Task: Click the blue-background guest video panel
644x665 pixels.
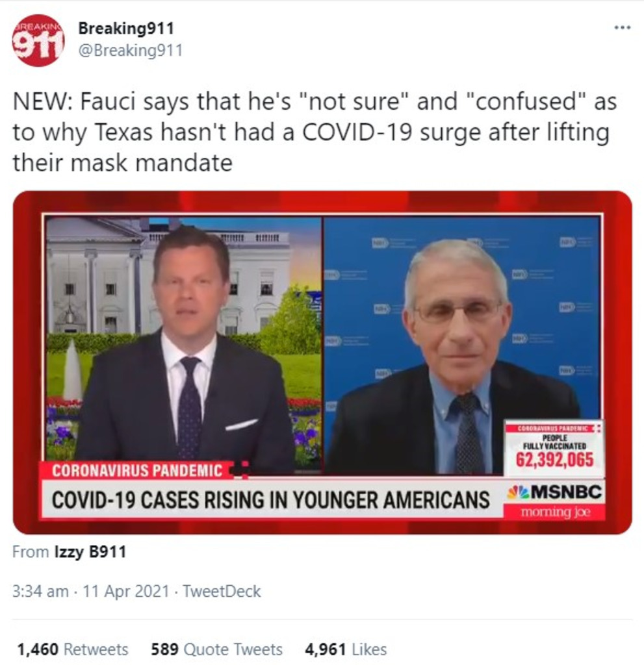Action: pyautogui.click(x=462, y=344)
